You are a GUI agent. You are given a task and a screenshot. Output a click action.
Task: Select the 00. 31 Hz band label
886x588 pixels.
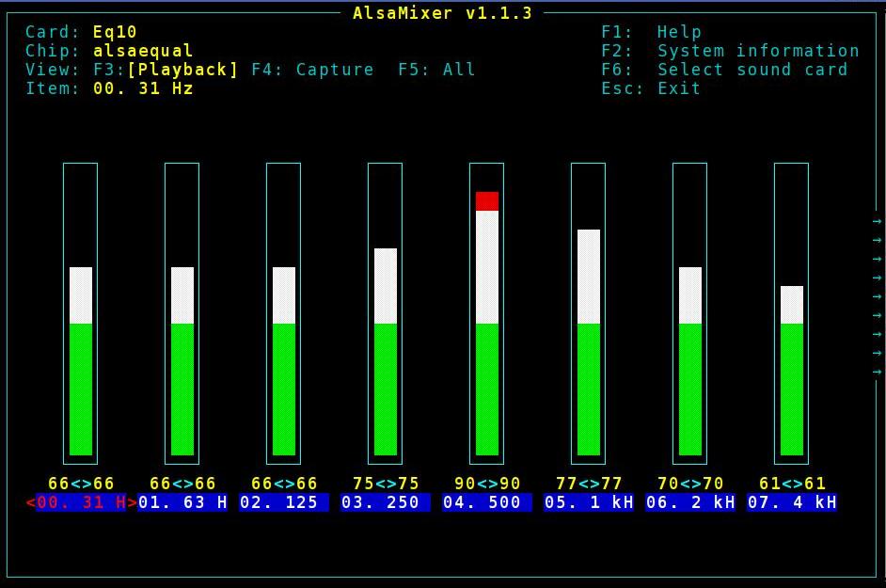coord(79,502)
